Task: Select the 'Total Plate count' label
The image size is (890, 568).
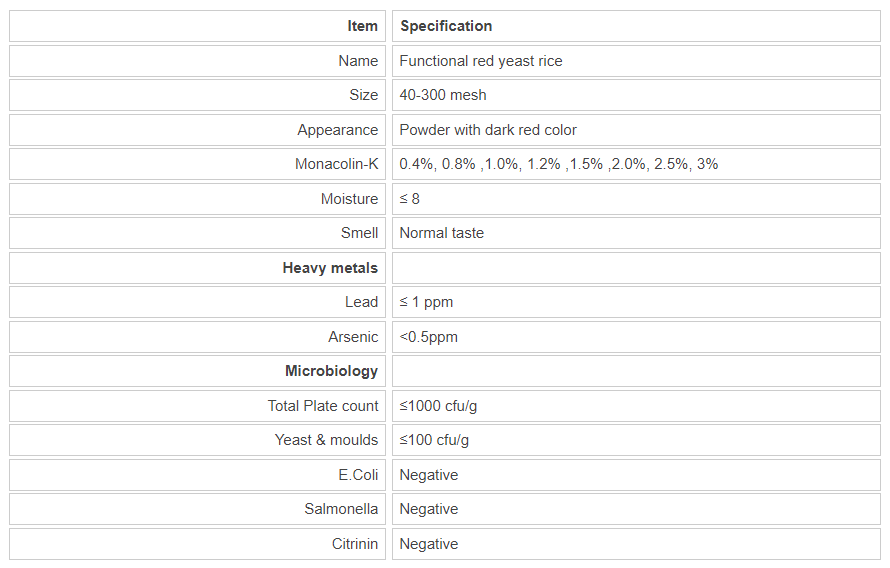Action: click(323, 406)
